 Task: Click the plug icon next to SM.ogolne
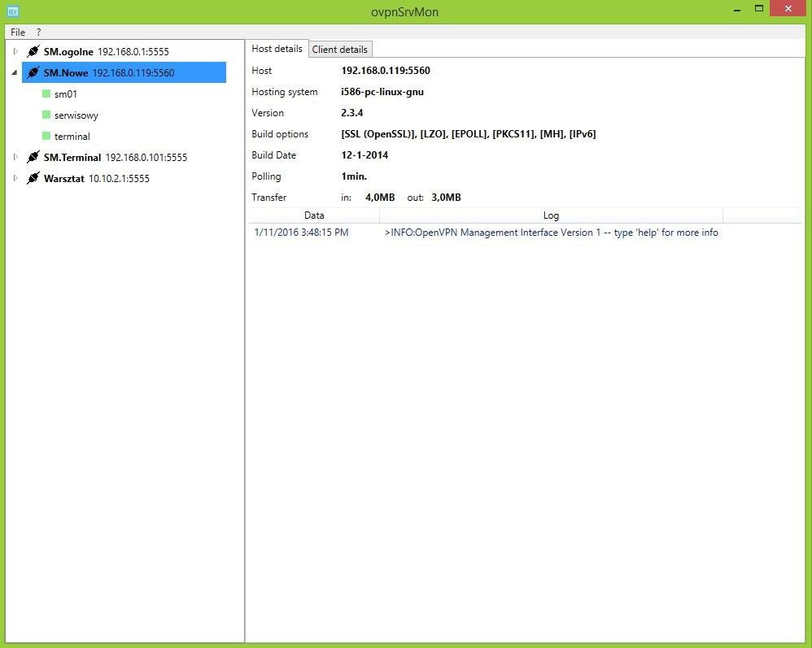pos(33,51)
